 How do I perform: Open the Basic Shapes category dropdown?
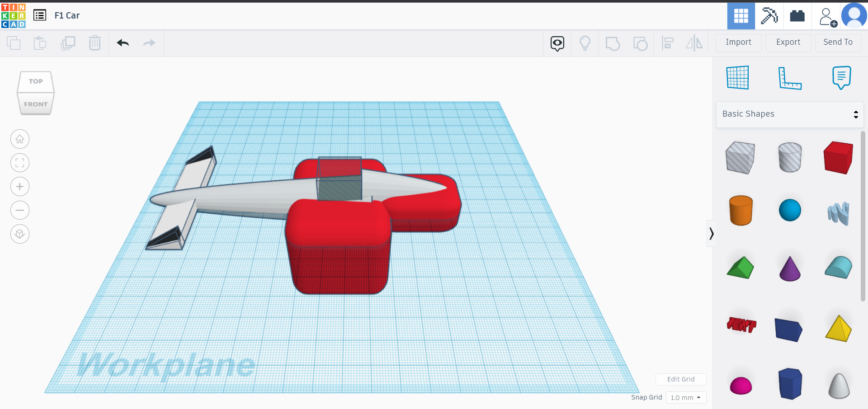coord(790,114)
